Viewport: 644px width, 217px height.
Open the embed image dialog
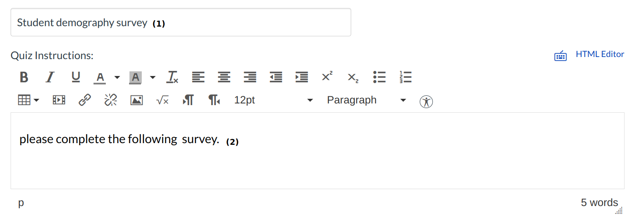coord(136,100)
